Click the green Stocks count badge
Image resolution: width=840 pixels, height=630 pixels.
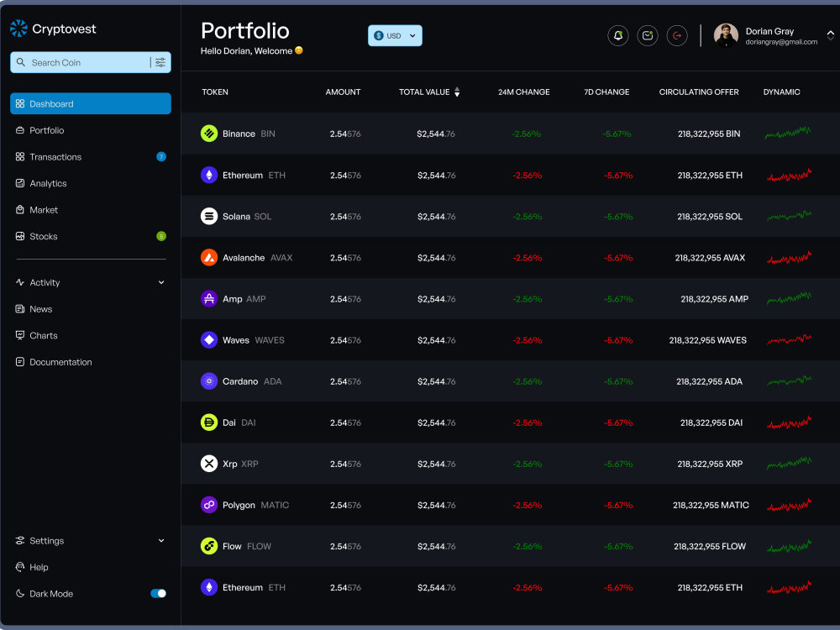(160, 236)
